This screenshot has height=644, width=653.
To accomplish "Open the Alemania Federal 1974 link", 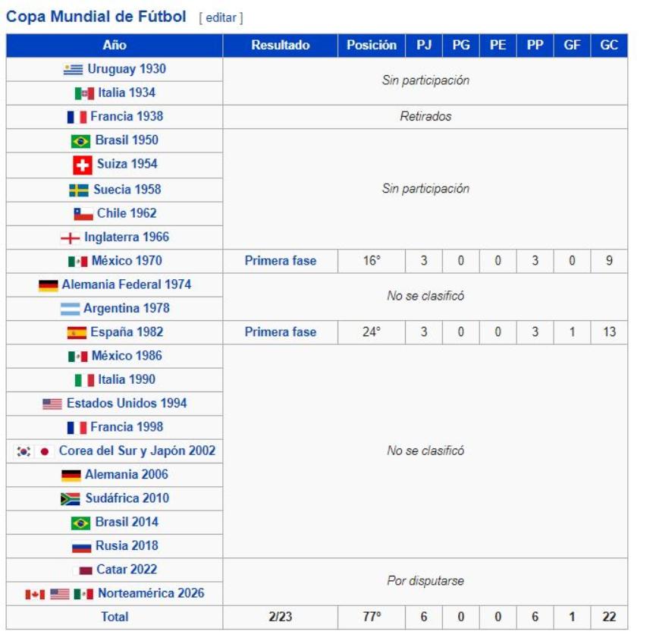I will click(126, 284).
